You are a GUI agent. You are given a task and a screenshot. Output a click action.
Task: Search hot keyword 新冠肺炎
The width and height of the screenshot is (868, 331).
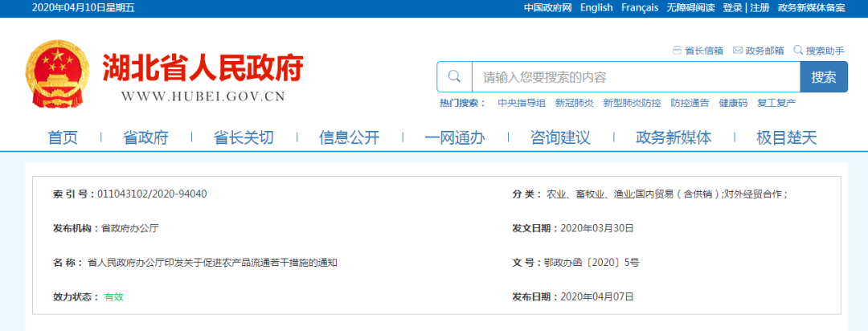click(574, 103)
